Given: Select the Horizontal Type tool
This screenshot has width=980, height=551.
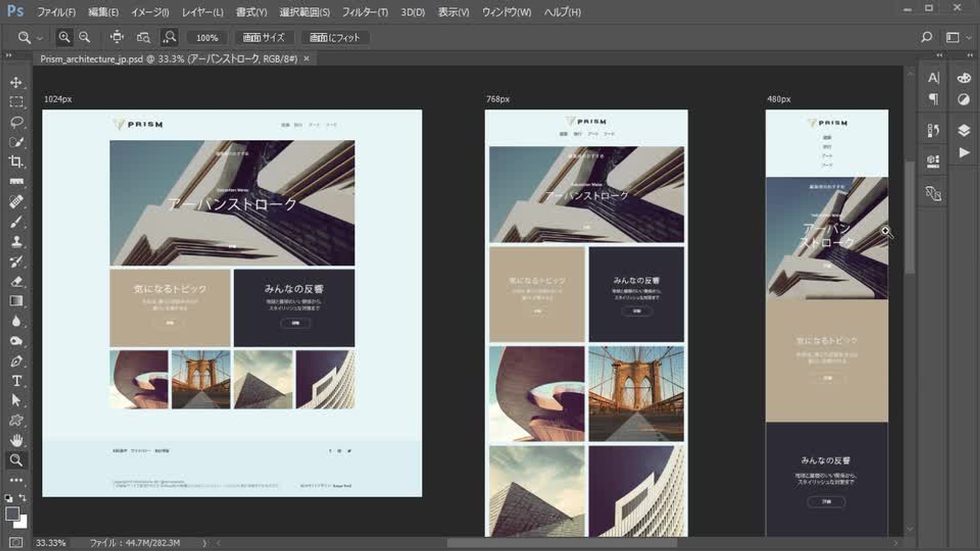Looking at the screenshot, I should tap(16, 381).
